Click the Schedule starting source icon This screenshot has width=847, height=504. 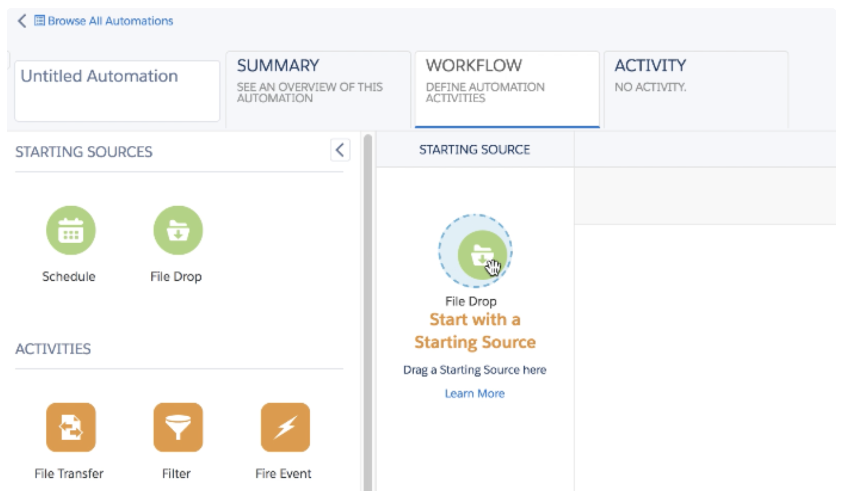pos(71,230)
